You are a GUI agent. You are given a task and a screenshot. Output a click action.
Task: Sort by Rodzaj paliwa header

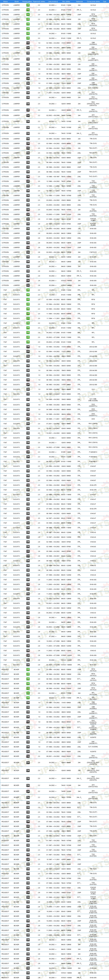coord(27,2)
